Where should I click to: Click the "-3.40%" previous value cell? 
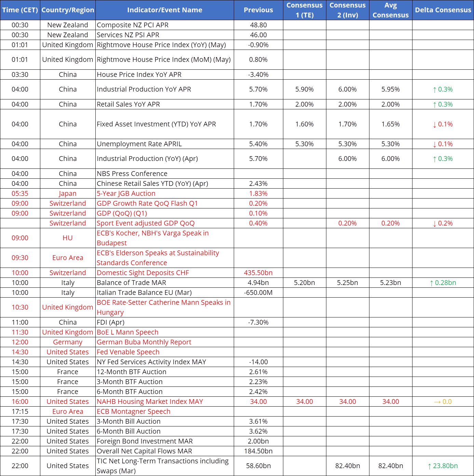258,74
